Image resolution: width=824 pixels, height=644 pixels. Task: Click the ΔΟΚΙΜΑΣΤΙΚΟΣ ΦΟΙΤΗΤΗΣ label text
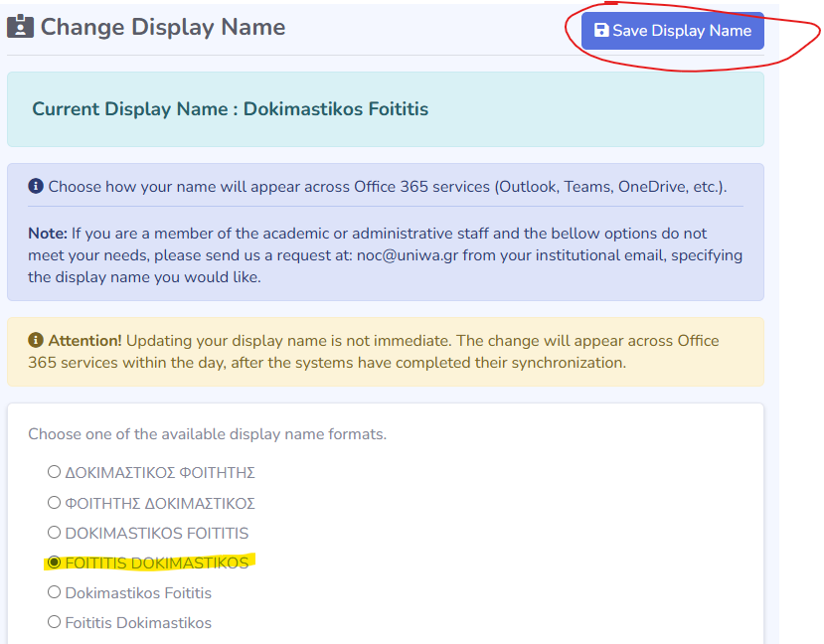coord(160,473)
